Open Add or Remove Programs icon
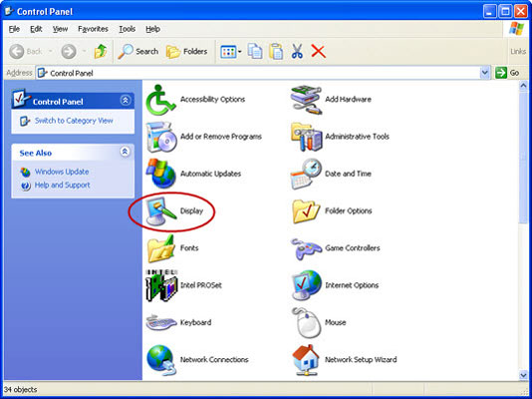 (x=161, y=137)
